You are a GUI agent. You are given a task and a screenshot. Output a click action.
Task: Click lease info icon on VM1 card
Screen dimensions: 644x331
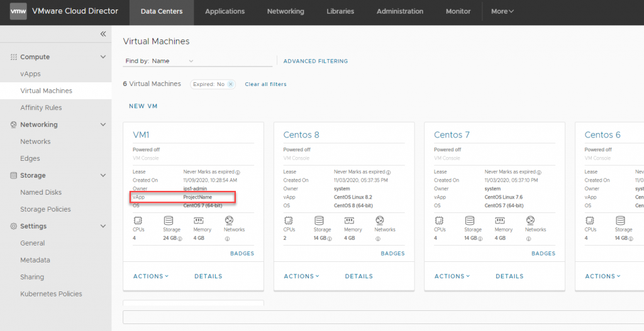pyautogui.click(x=238, y=173)
